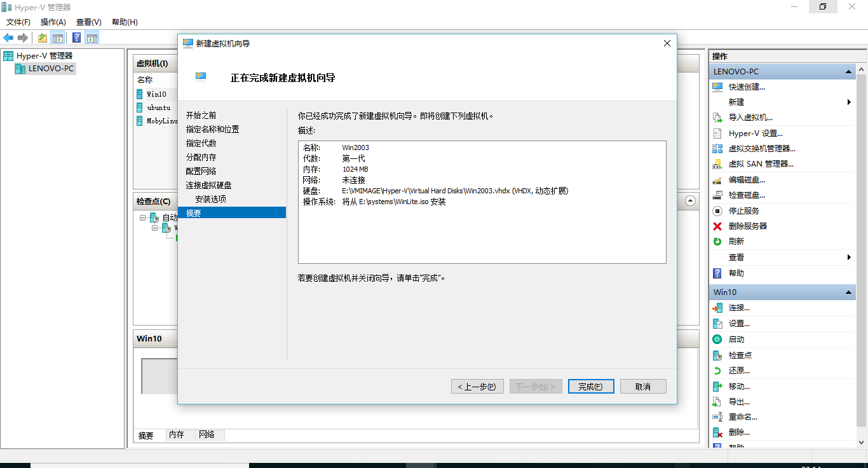Click 检查磁盘 action icon
The height and width of the screenshot is (468, 868).
click(717, 195)
